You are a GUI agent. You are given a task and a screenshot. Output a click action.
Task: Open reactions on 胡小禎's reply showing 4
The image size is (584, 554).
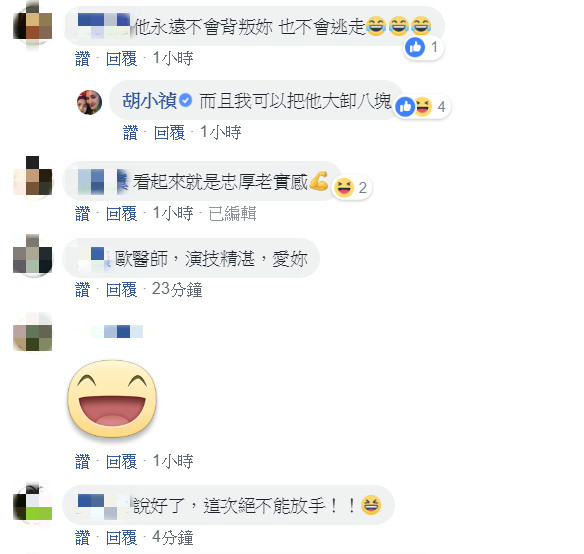422,107
